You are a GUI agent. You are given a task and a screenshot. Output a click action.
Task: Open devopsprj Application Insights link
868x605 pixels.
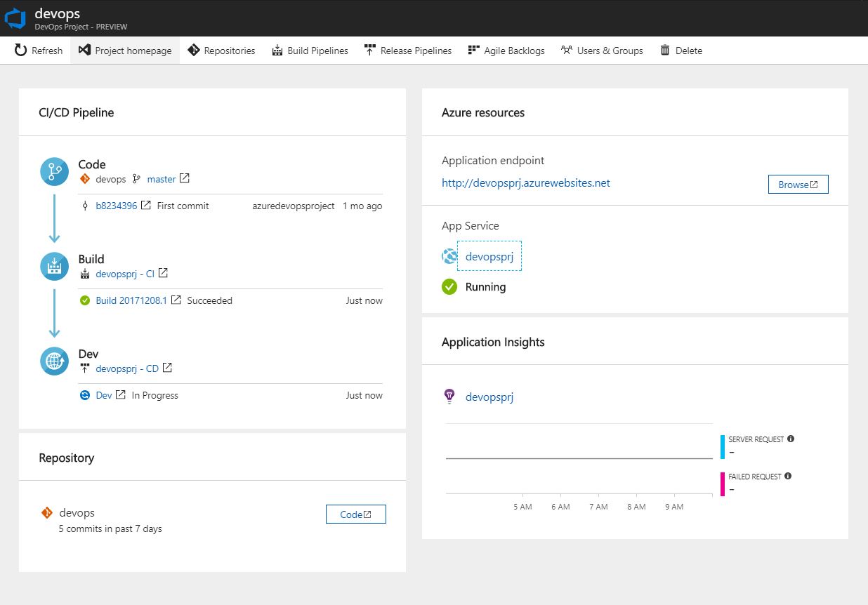[489, 397]
